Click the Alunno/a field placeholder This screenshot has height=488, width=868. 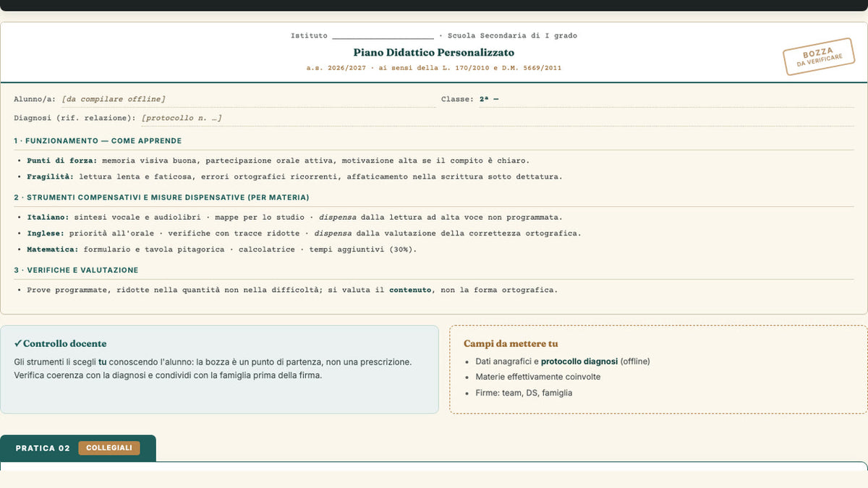click(x=114, y=99)
